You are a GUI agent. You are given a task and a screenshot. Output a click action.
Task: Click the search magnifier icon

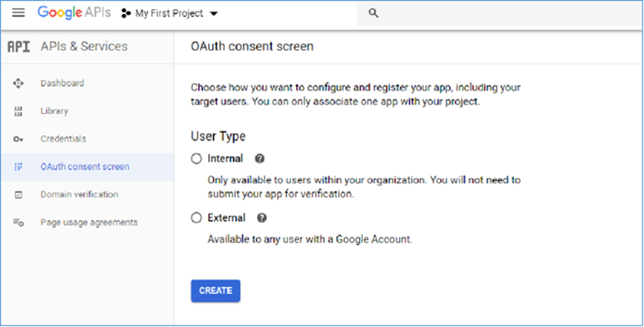coord(373,14)
